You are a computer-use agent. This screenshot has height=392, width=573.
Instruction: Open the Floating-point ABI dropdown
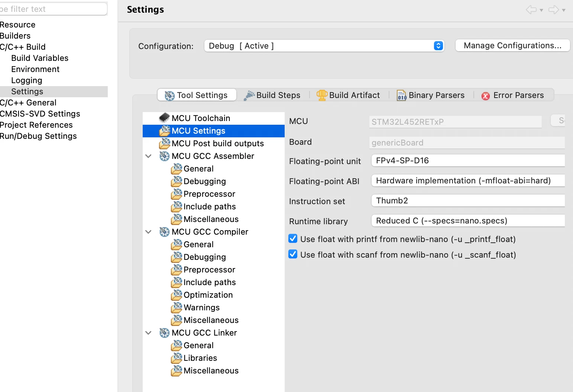pos(468,180)
